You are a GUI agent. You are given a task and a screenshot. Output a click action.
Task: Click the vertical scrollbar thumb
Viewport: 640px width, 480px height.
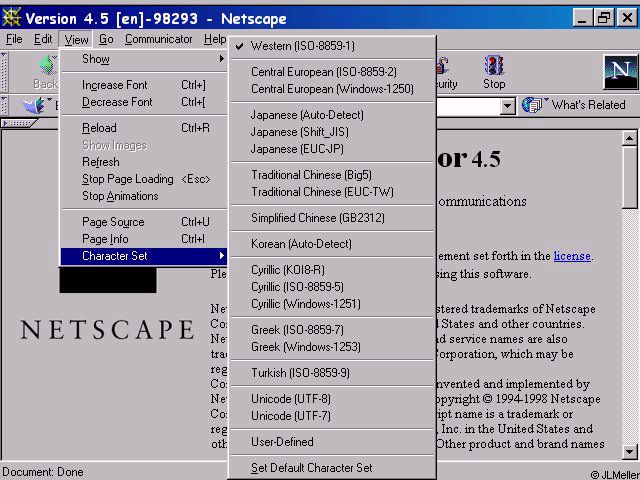629,178
